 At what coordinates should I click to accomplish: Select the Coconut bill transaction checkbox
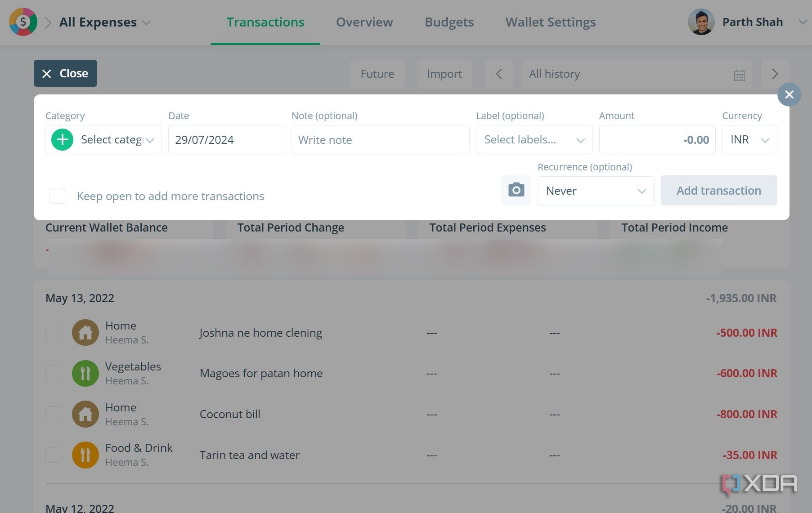coord(54,414)
